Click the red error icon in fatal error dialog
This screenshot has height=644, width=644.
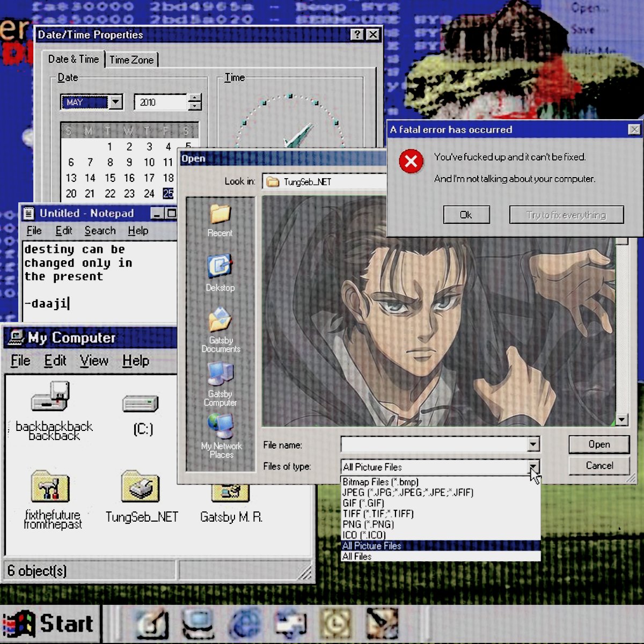click(411, 161)
